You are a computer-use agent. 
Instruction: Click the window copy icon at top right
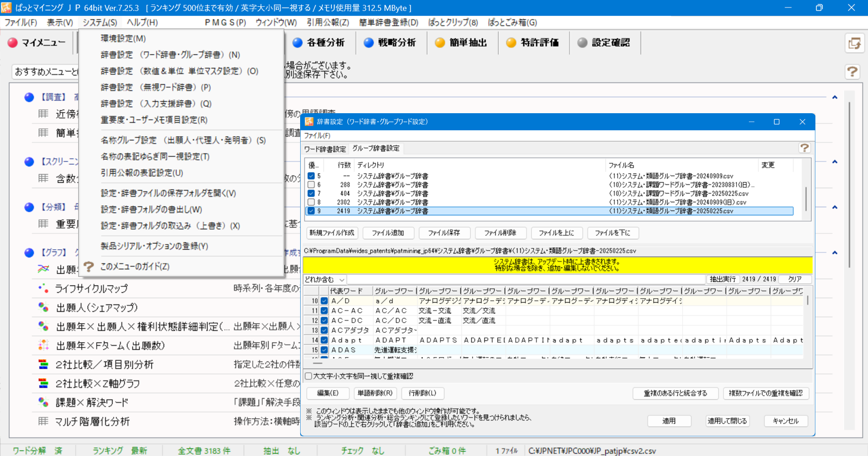[x=854, y=44]
